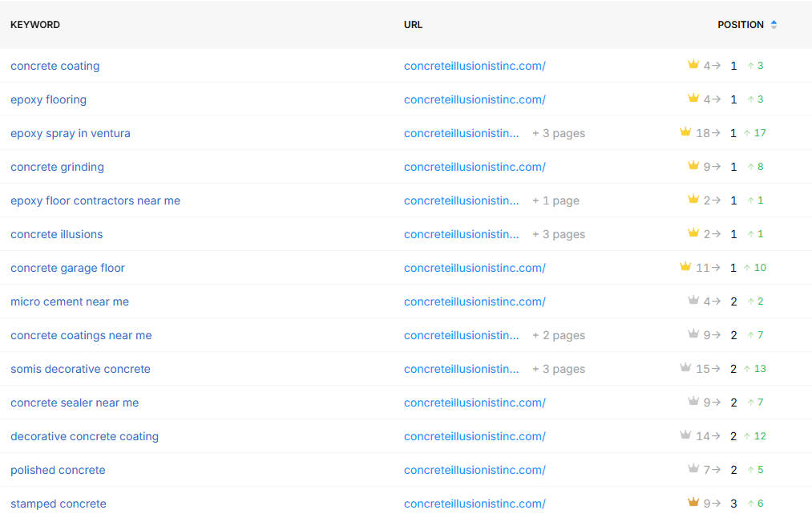
Task: Visit URL in the micro cement near me row
Action: click(x=475, y=301)
